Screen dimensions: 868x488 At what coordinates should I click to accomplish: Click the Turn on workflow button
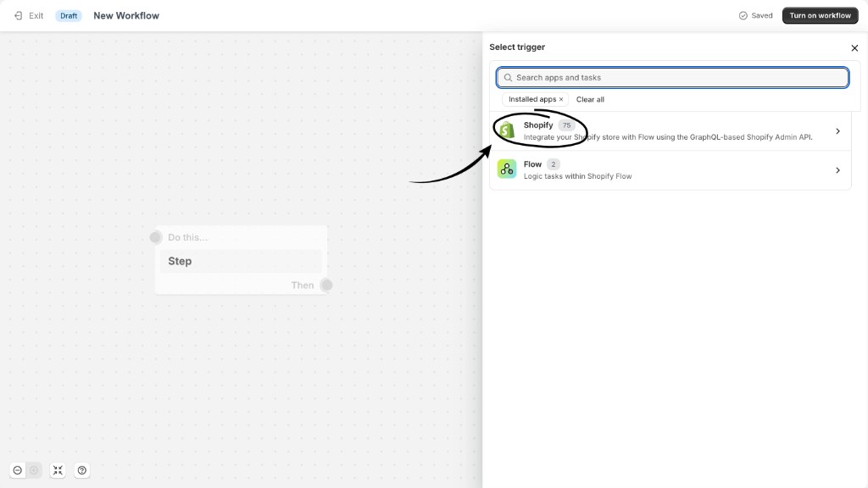pyautogui.click(x=820, y=15)
